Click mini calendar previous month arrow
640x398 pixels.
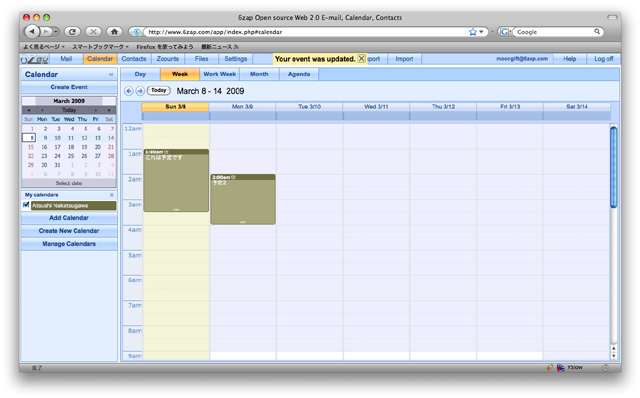click(x=42, y=110)
